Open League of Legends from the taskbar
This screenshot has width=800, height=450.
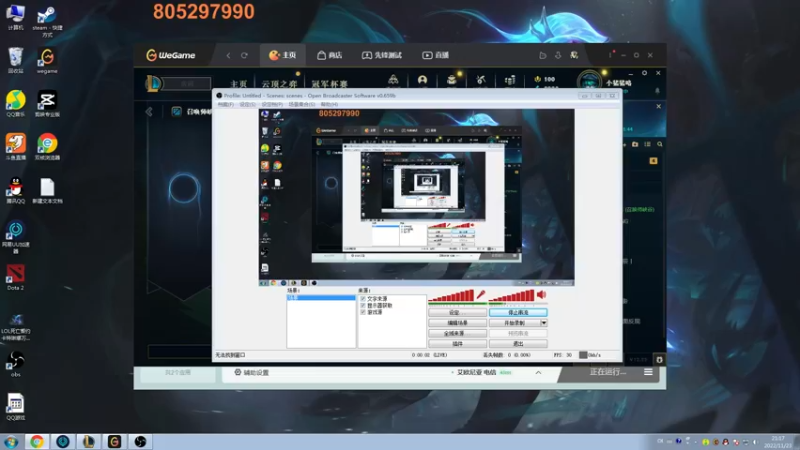[89, 441]
